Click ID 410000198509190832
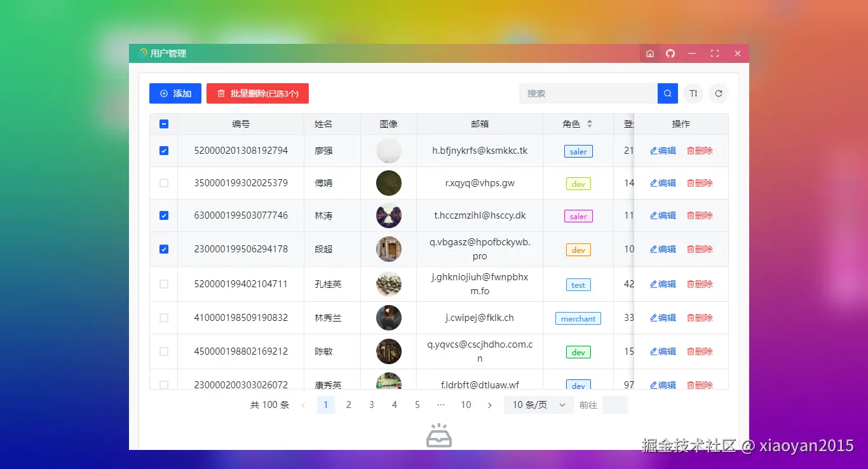This screenshot has height=469, width=868. (x=241, y=318)
